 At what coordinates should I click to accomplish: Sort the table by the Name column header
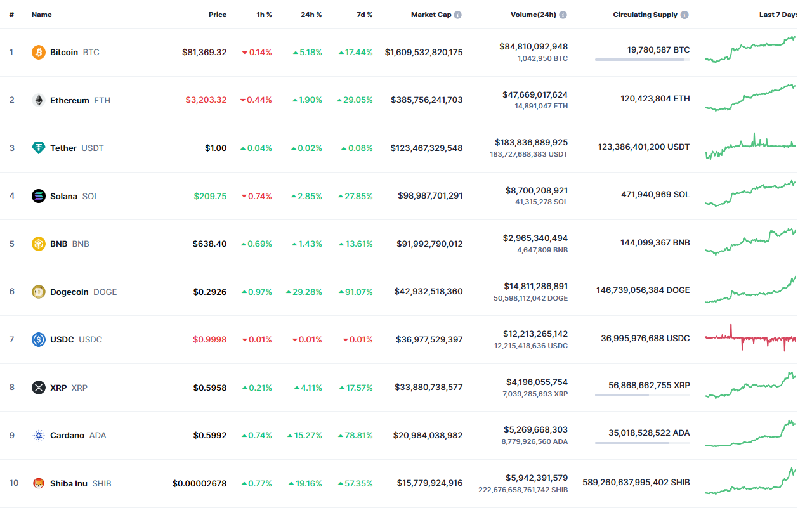(x=42, y=15)
